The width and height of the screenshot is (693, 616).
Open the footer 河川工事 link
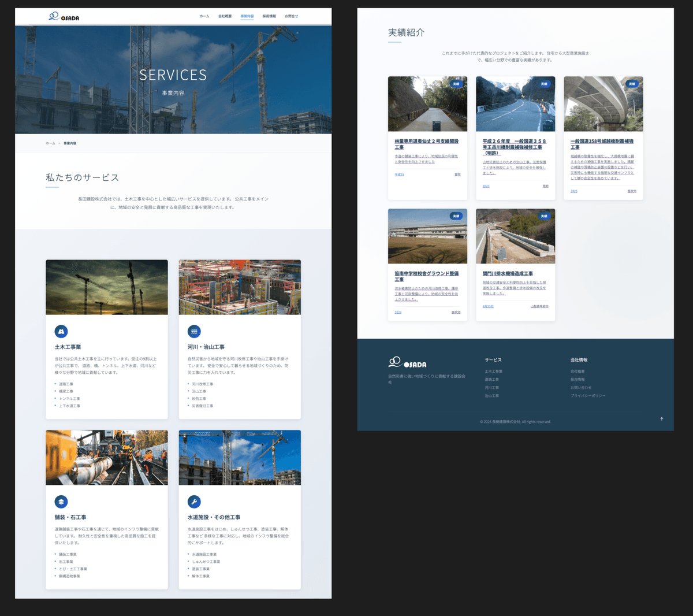(492, 388)
